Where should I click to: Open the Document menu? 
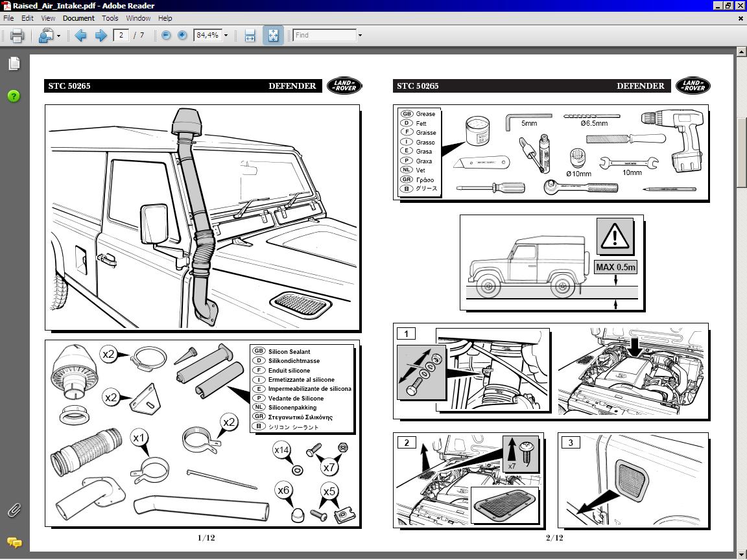coord(78,18)
